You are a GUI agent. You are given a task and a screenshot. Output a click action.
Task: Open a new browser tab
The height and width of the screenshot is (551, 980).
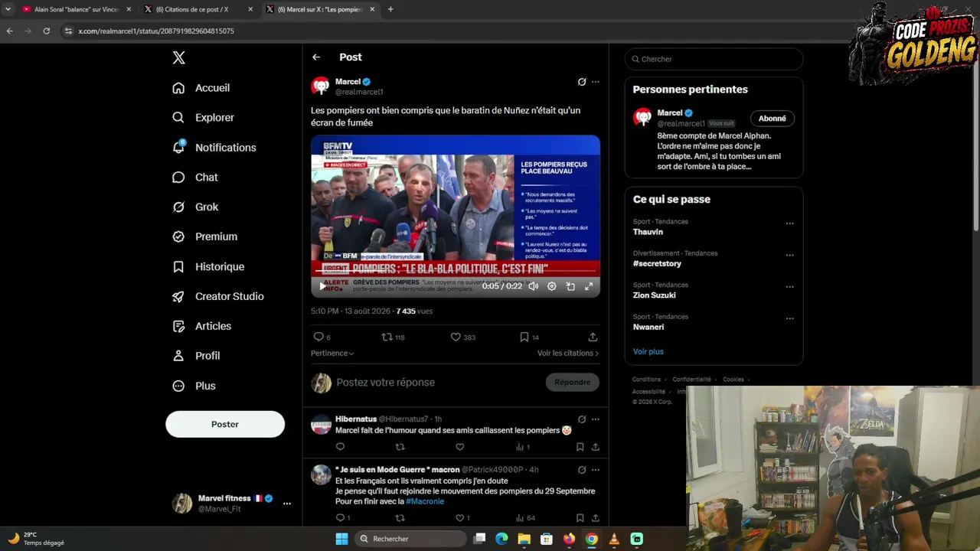[390, 9]
